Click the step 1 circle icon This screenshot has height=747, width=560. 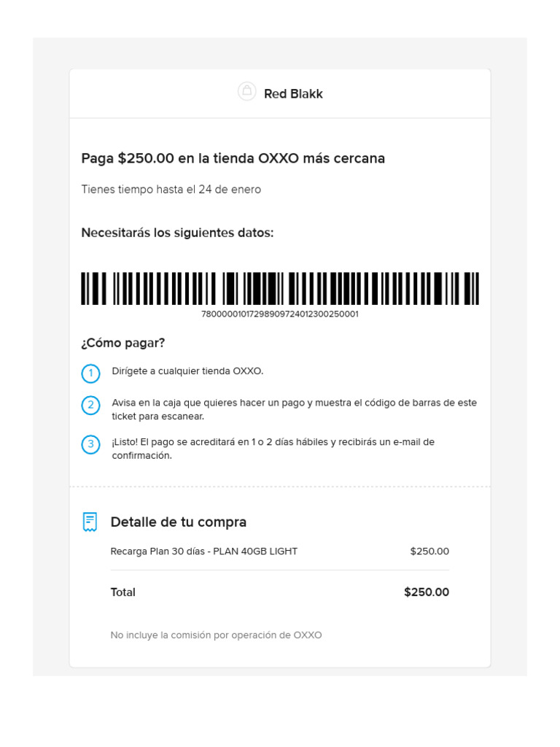90,374
